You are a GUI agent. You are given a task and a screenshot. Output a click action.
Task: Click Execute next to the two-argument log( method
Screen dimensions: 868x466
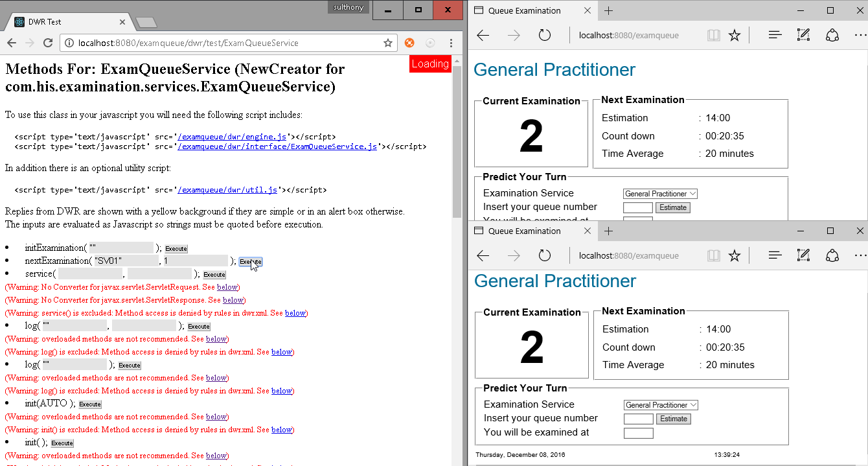[x=199, y=327]
